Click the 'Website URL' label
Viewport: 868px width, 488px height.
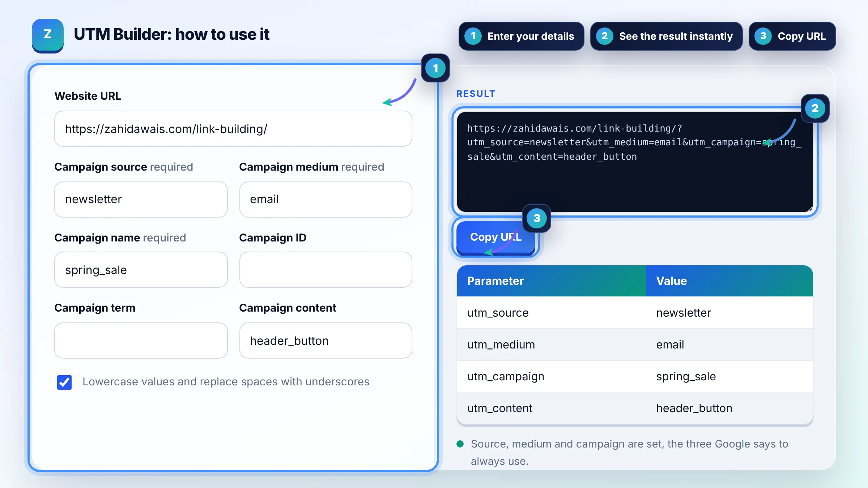point(88,96)
